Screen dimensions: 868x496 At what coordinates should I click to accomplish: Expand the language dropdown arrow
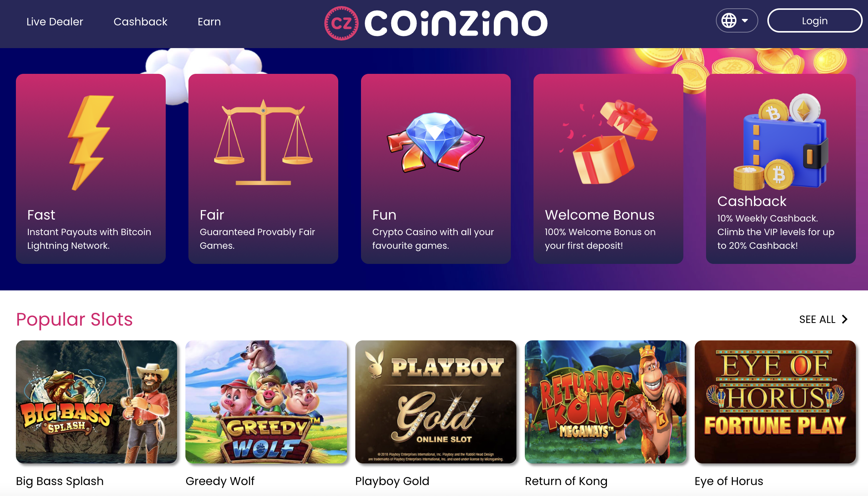point(745,20)
